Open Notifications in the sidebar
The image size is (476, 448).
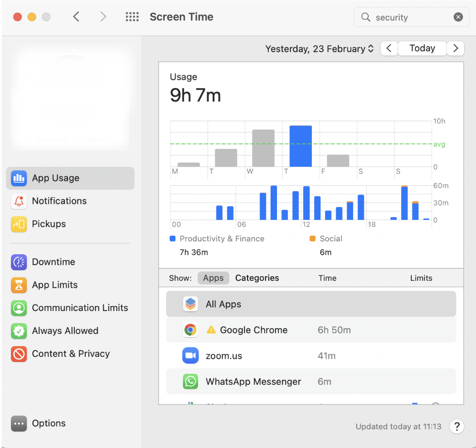pos(59,201)
